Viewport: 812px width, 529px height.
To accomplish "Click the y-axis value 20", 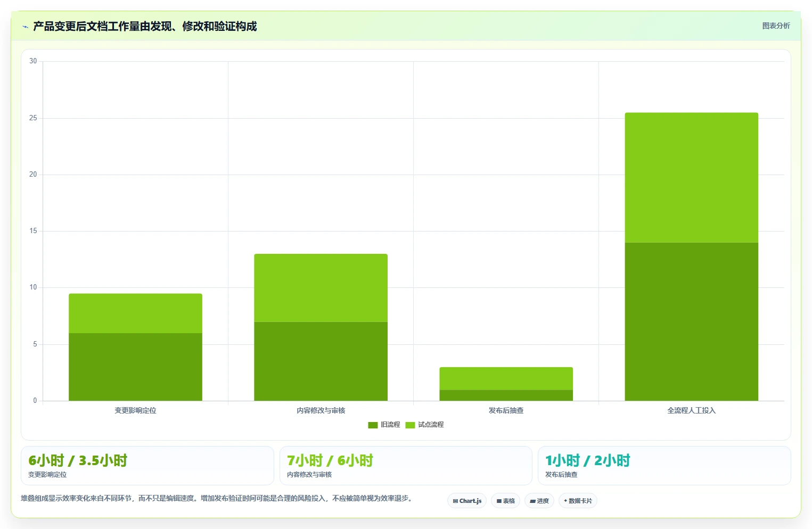I will pyautogui.click(x=33, y=175).
